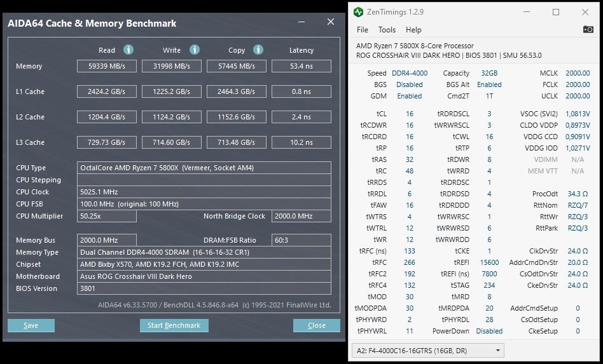The height and width of the screenshot is (364, 603).
Task: Click the L2 Cache latency 2.4 ns
Action: 301,117
